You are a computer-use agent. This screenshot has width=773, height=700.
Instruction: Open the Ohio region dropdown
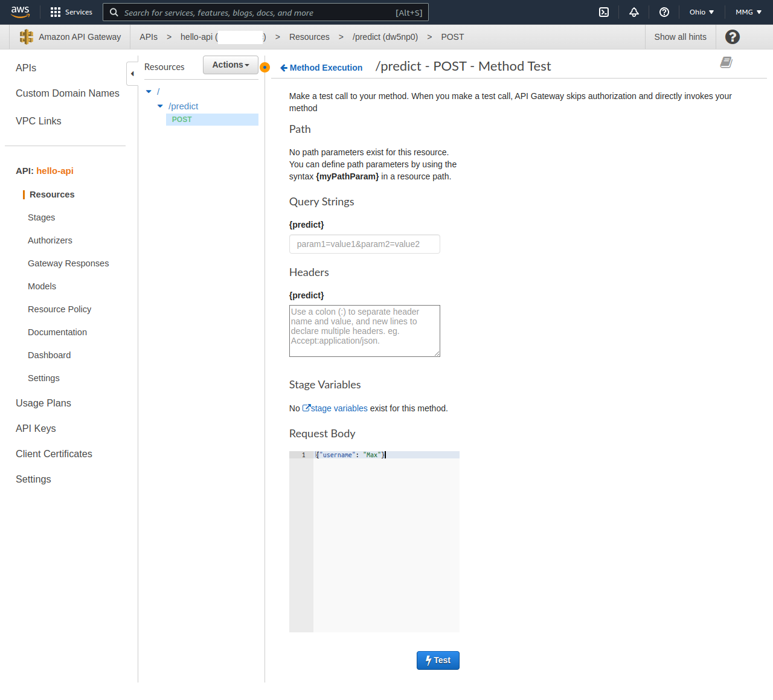pos(702,12)
